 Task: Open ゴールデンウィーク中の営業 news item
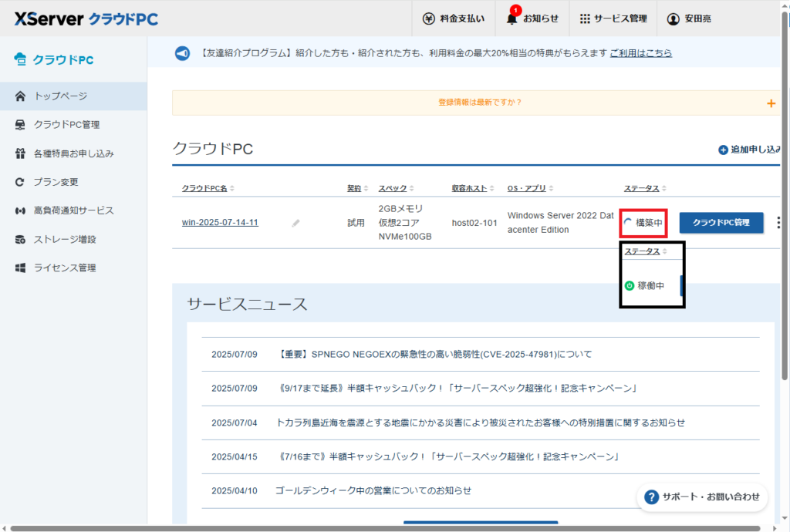373,490
